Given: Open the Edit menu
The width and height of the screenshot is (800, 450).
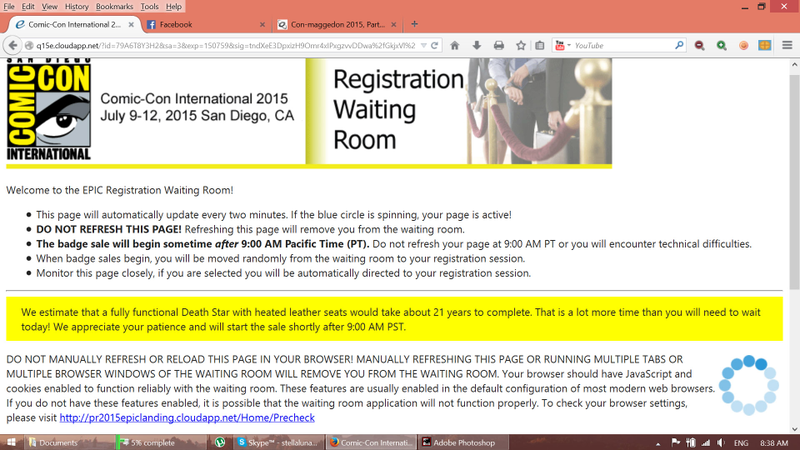Looking at the screenshot, I should (x=28, y=7).
